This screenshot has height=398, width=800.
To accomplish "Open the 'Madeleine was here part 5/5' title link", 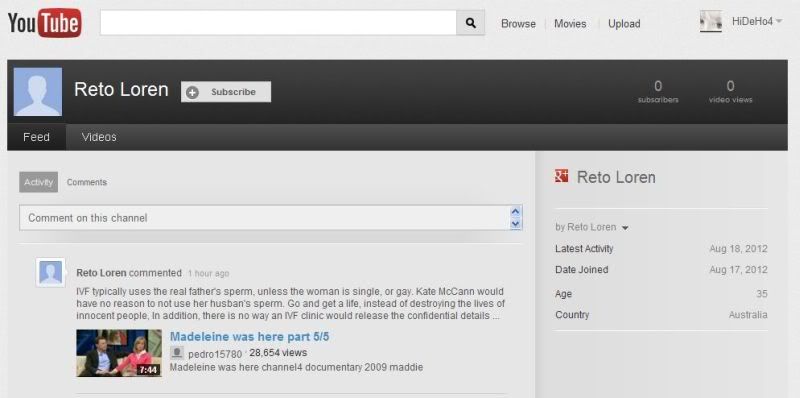I will coord(249,337).
